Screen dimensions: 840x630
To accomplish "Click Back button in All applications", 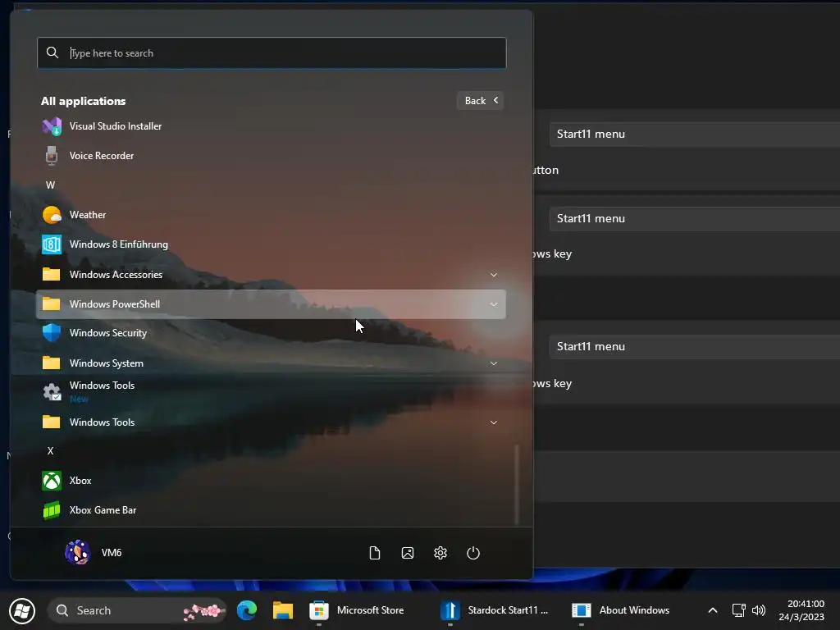I will tap(481, 101).
